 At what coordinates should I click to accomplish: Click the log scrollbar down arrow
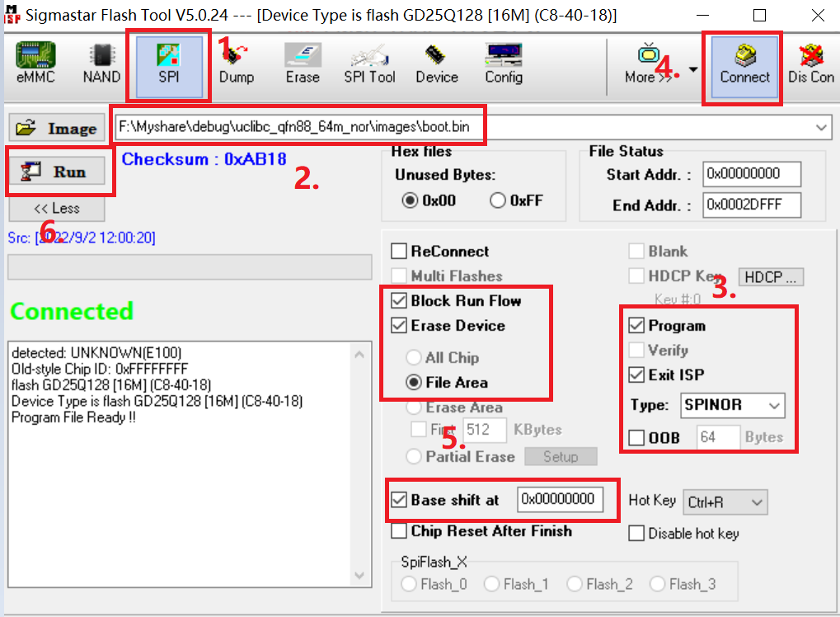359,575
